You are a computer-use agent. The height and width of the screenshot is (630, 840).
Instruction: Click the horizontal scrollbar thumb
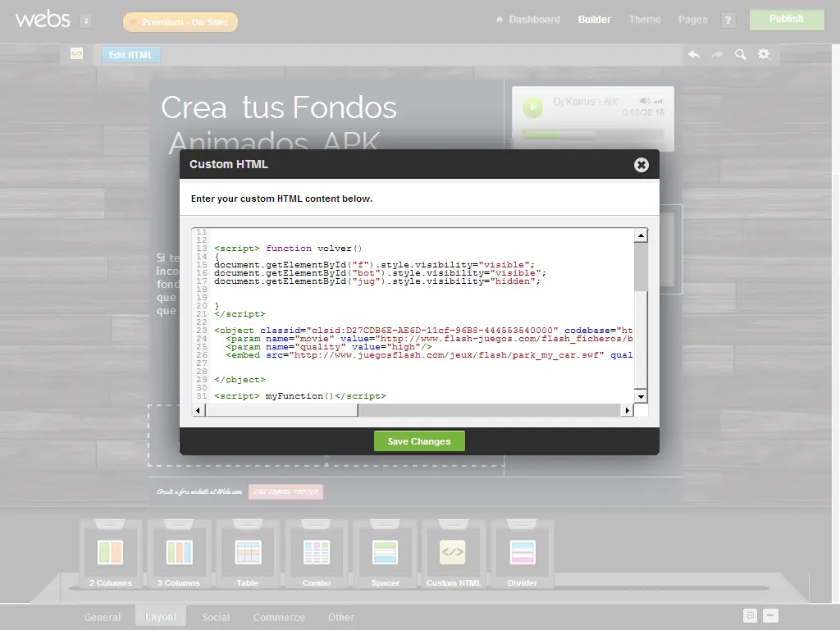tap(282, 410)
